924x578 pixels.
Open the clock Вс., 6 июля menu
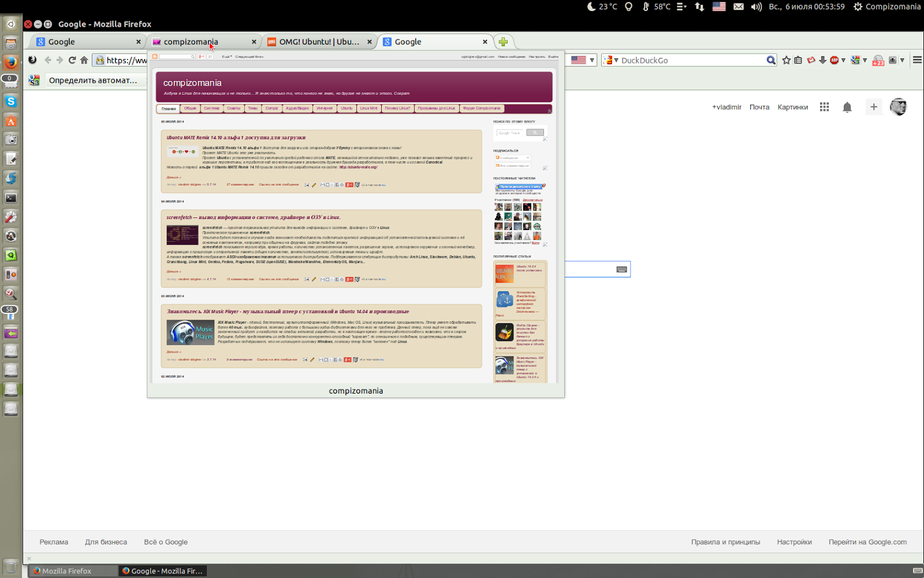(807, 7)
